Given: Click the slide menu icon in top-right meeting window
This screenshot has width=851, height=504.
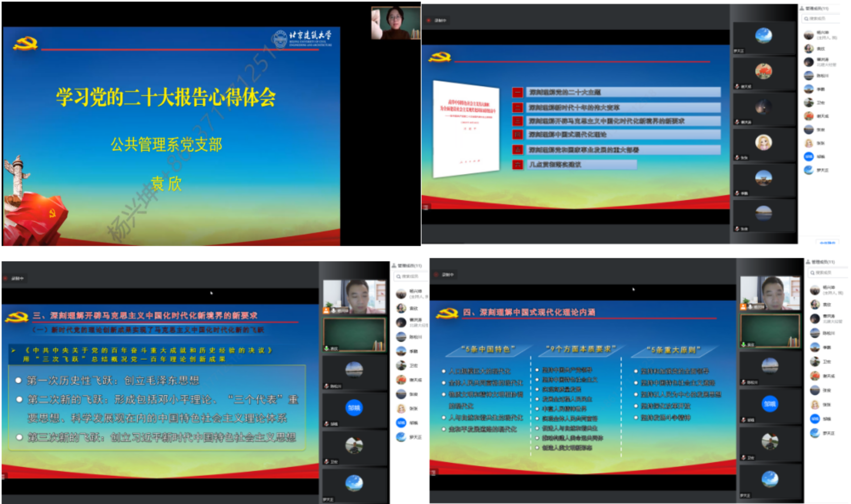Looking at the screenshot, I should click(x=426, y=208).
